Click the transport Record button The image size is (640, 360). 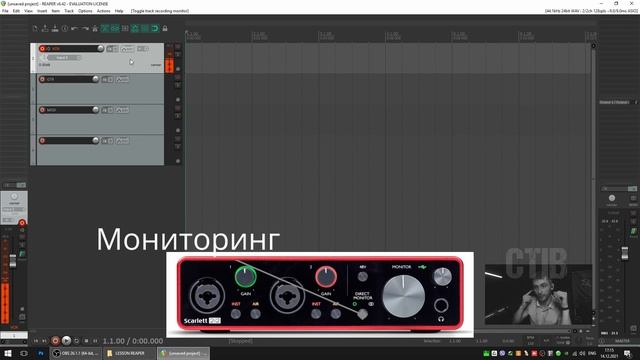(x=56, y=340)
